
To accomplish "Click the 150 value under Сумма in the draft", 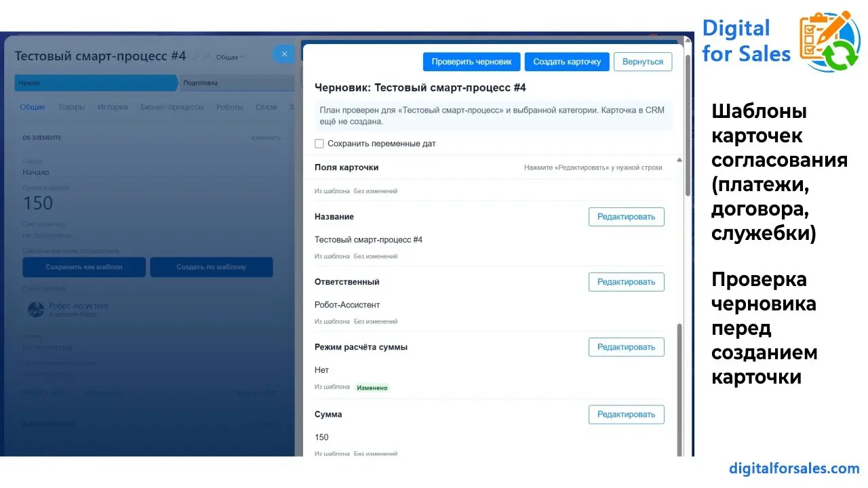I will 321,437.
